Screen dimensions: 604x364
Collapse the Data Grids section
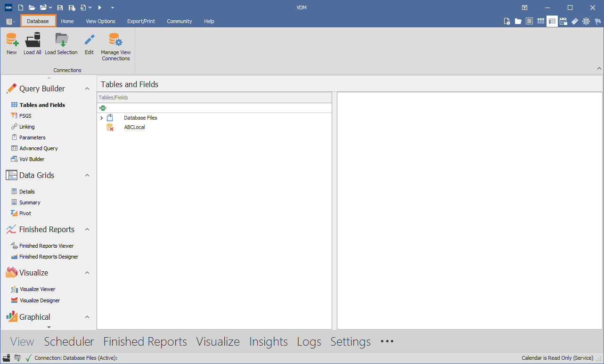point(87,175)
